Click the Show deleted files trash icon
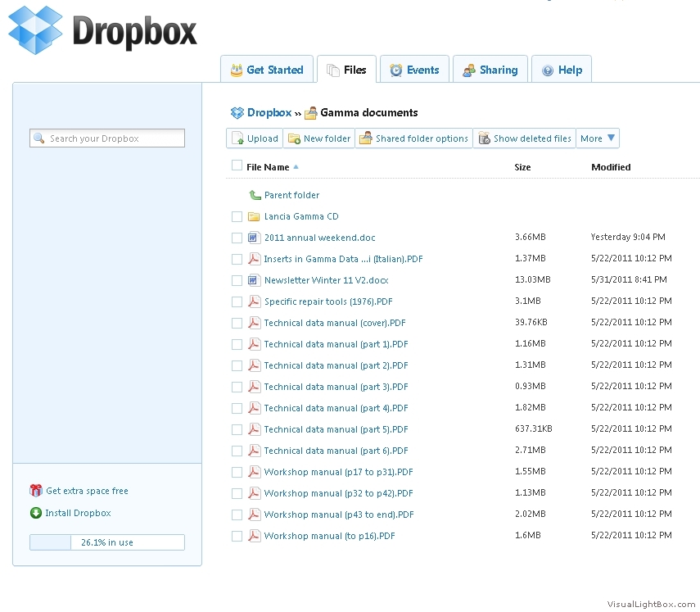This screenshot has height=612, width=700. 485,138
